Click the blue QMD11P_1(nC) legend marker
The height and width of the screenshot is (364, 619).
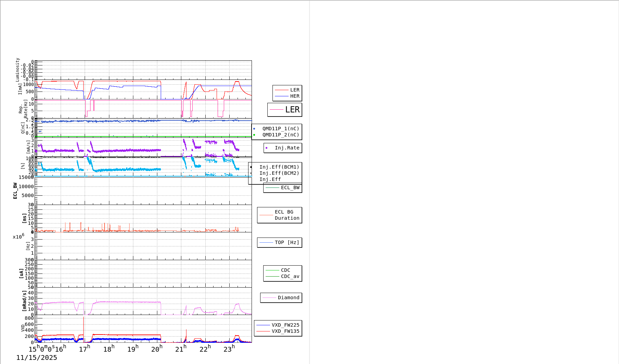pyautogui.click(x=254, y=129)
